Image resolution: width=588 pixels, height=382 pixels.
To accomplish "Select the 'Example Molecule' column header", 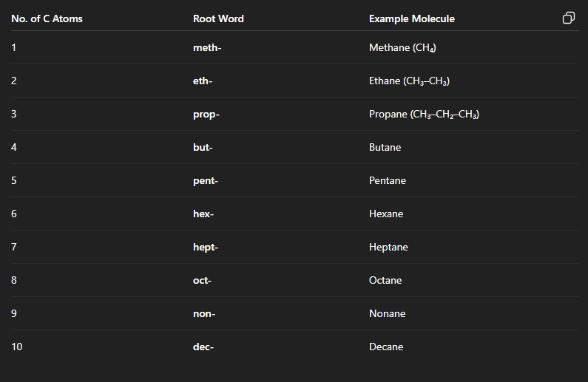I will (412, 18).
